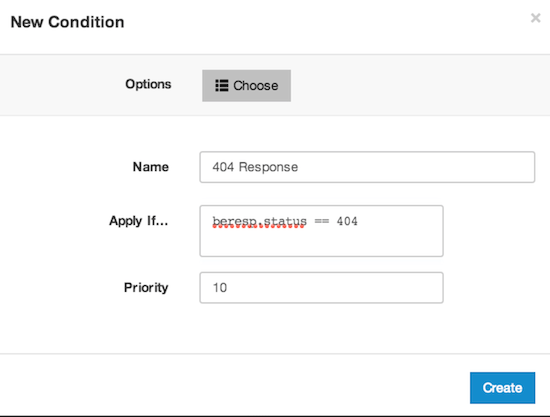Click the Name field label
This screenshot has width=550, height=417.
[151, 167]
